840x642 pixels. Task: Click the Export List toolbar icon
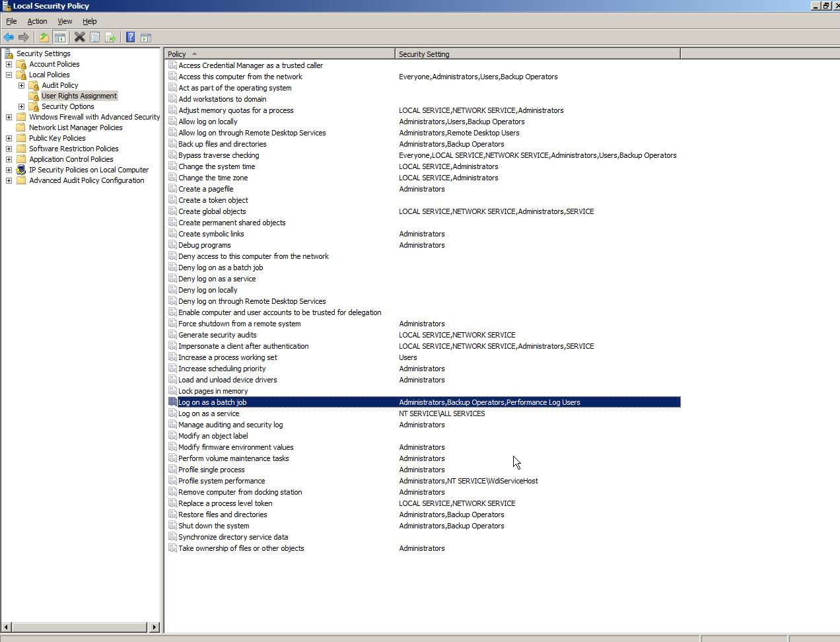point(110,37)
